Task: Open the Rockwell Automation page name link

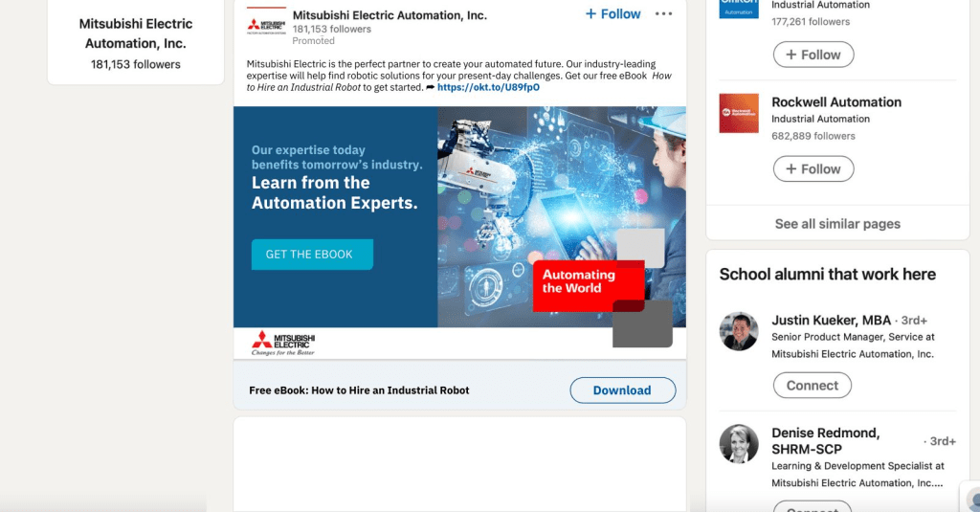Action: (836, 101)
